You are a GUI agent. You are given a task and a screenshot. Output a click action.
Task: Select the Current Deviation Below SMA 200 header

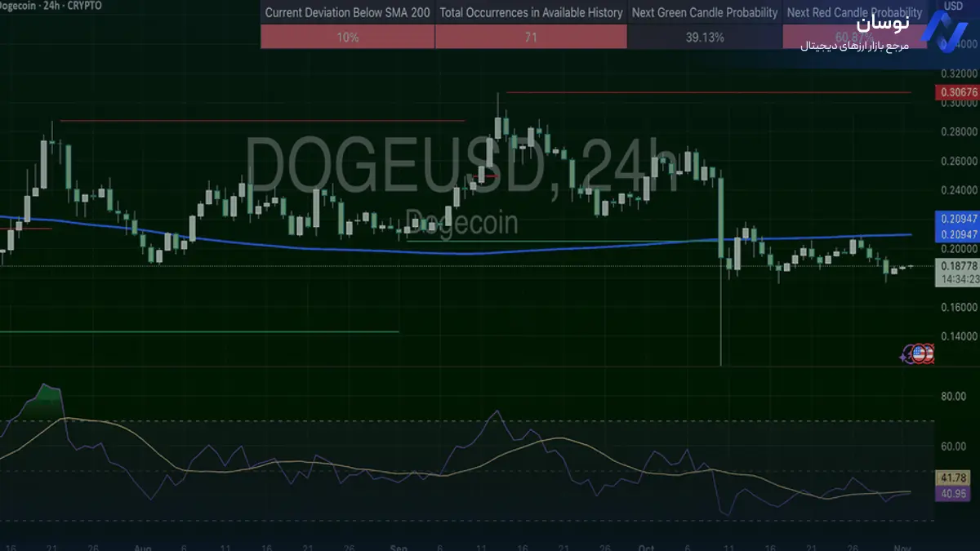click(x=347, y=13)
